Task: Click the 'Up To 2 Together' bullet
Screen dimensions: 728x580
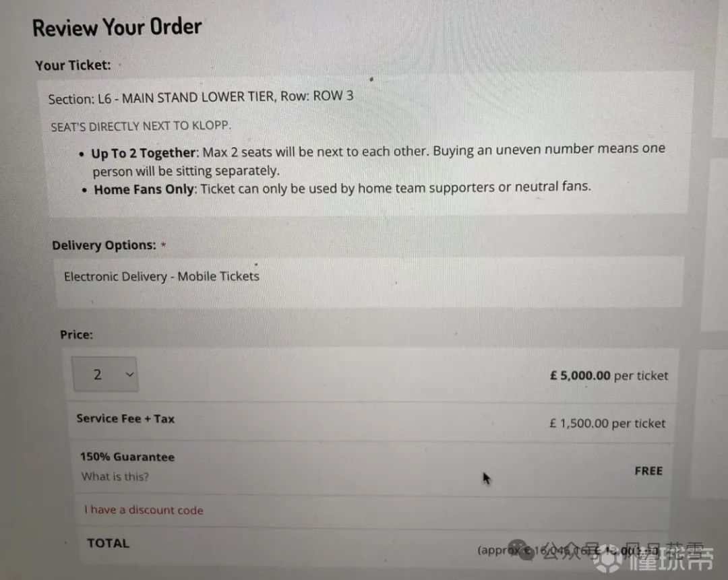Action: coord(373,161)
